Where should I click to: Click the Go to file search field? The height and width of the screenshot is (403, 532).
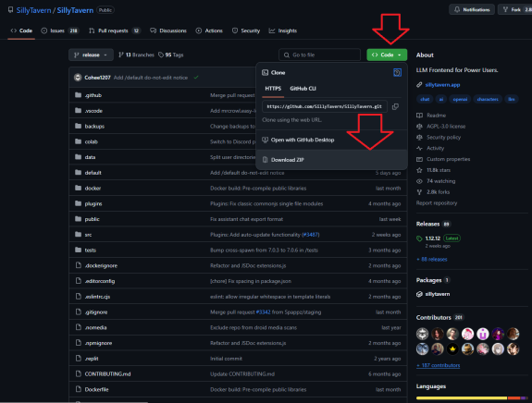[319, 55]
